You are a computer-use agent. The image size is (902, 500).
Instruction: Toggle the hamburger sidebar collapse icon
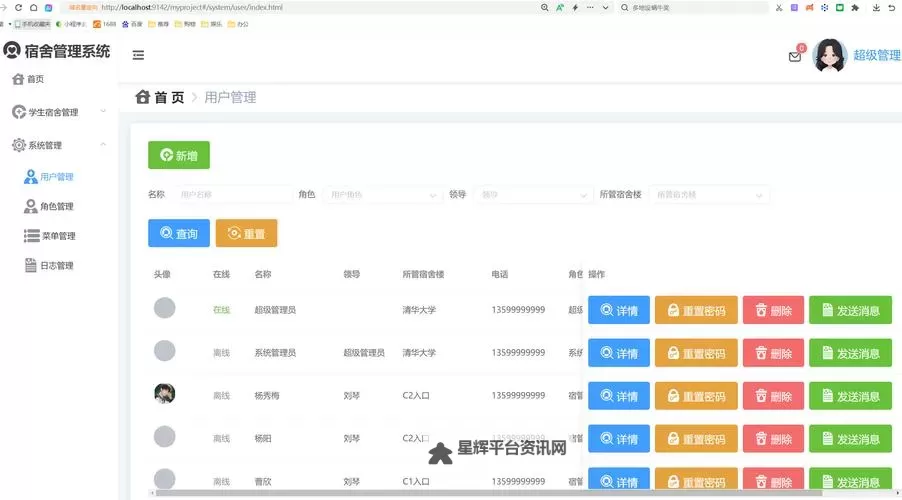click(x=138, y=55)
